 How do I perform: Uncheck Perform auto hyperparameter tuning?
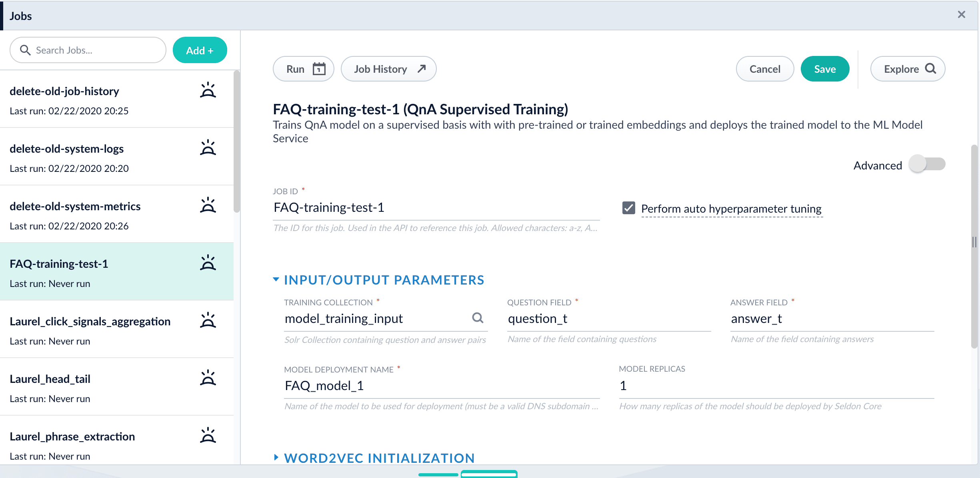coord(628,208)
